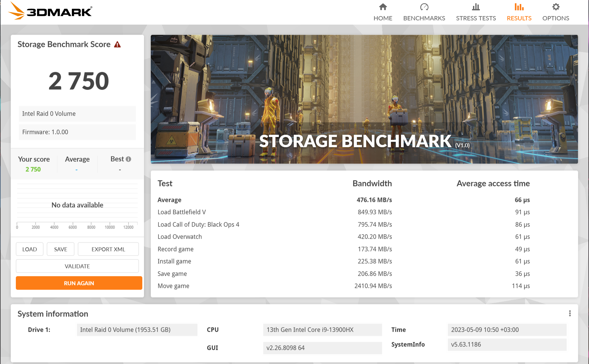Go to the HOME tab label
Viewport: 589px width, 364px height.
(383, 18)
